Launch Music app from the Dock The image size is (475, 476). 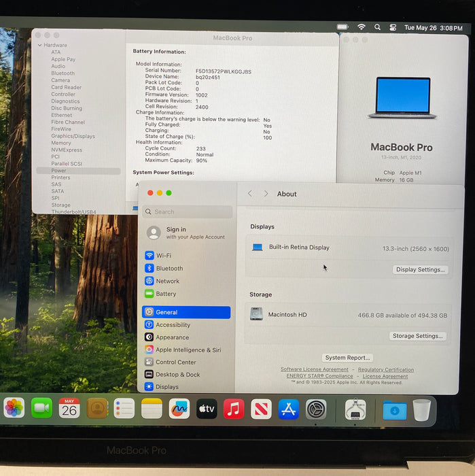tap(234, 409)
